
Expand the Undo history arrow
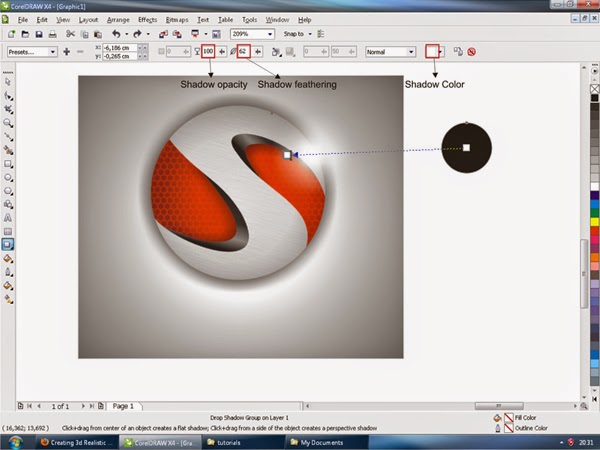127,34
